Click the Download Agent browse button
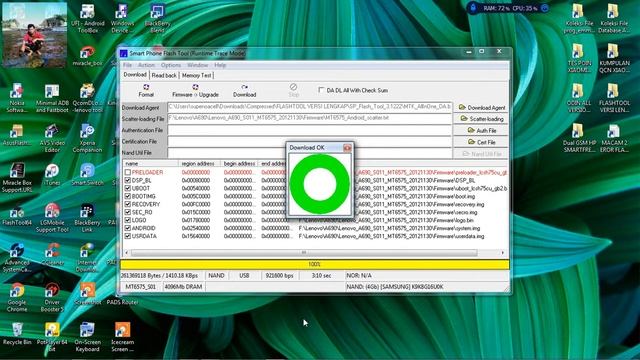 click(481, 107)
